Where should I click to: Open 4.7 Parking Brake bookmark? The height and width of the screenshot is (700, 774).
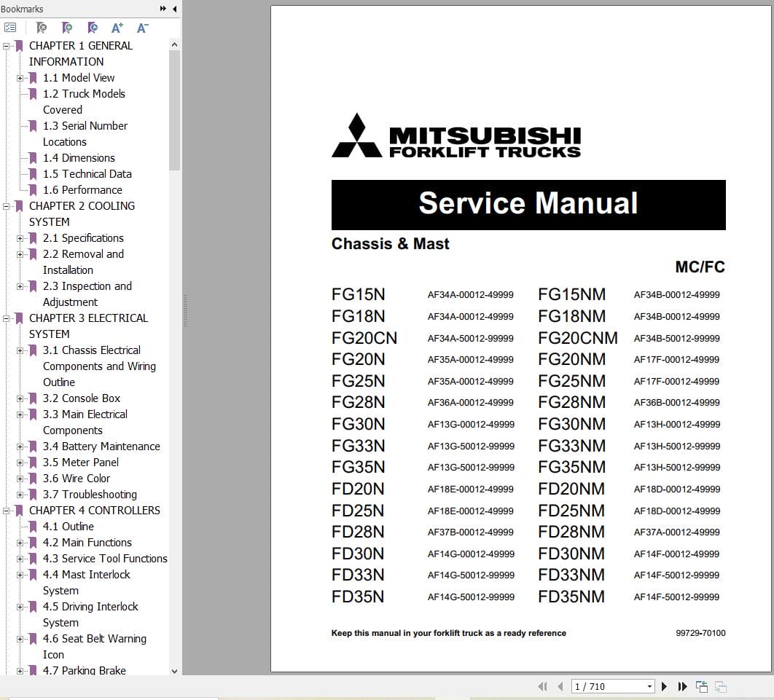pos(85,670)
